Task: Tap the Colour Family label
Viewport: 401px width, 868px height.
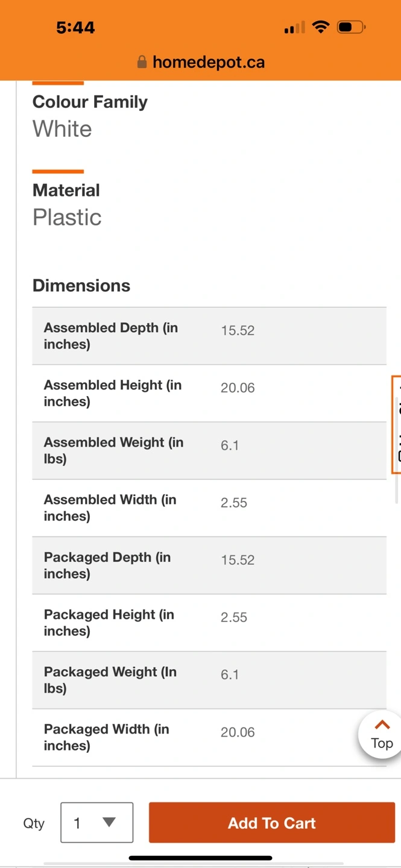Action: point(90,102)
